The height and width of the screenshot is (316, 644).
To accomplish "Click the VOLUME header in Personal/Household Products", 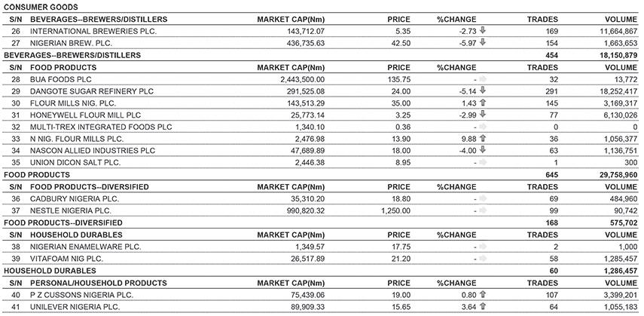I will [x=621, y=283].
